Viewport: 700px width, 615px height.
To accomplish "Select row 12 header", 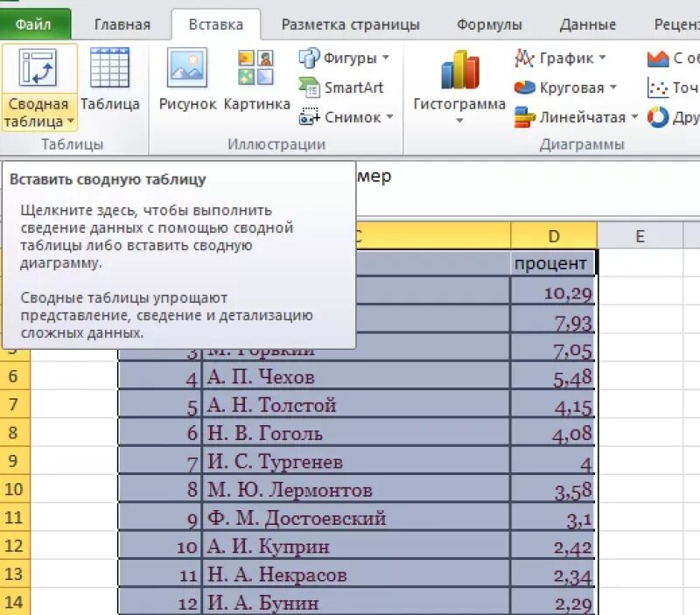I will pyautogui.click(x=15, y=545).
